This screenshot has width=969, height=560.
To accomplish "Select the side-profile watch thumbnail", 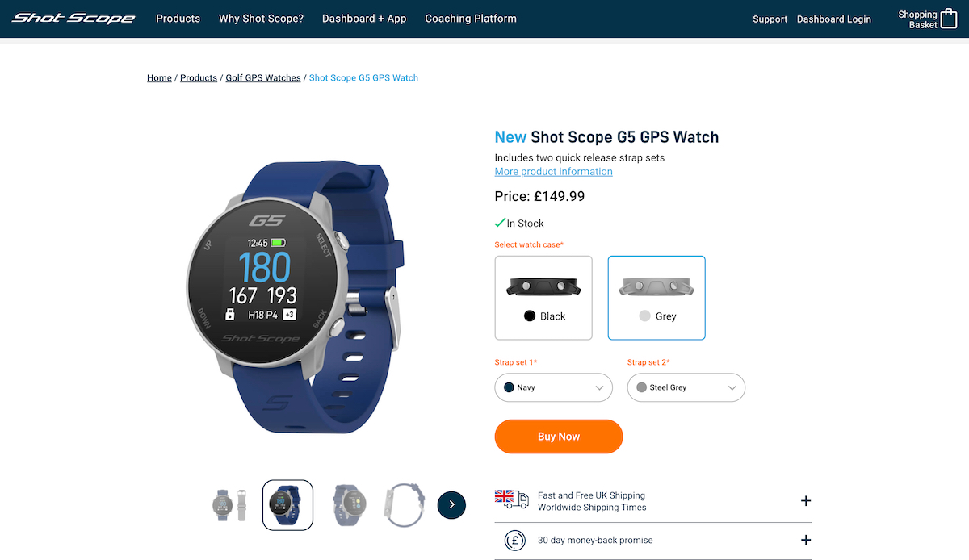I will (x=404, y=505).
